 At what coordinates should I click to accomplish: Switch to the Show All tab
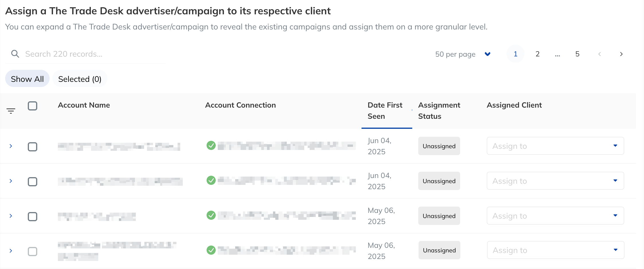click(27, 79)
